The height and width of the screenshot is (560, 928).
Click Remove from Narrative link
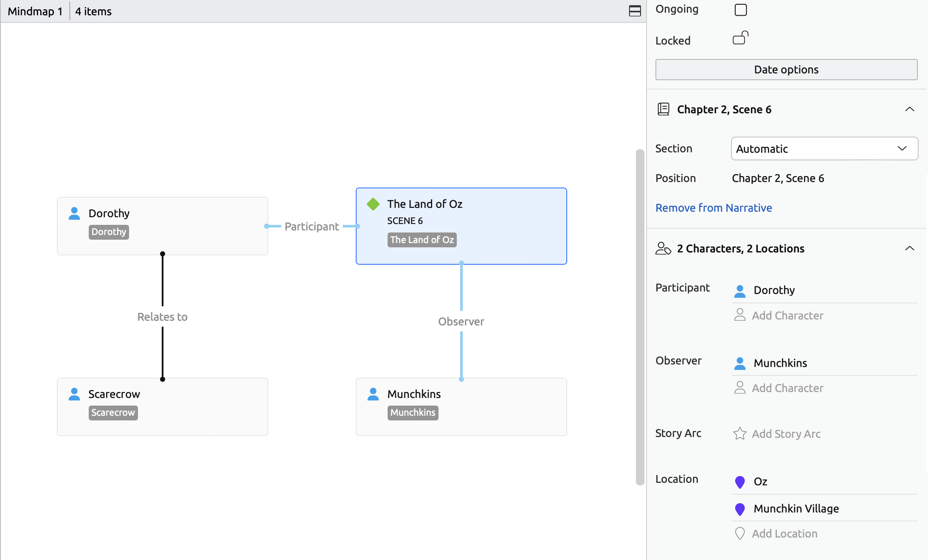(714, 208)
